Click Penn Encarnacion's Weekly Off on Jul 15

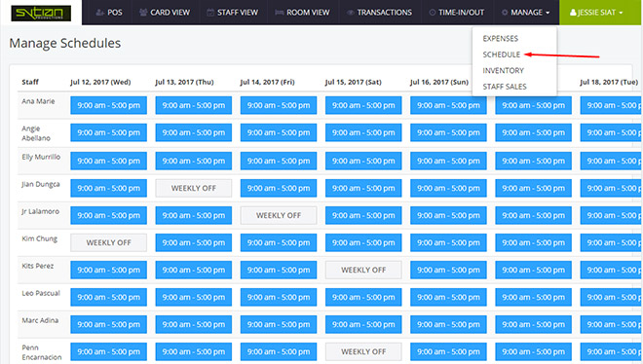[x=363, y=351]
